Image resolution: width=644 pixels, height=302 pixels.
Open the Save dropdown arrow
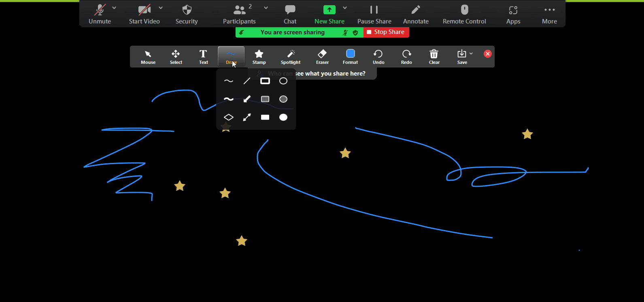coord(471,53)
